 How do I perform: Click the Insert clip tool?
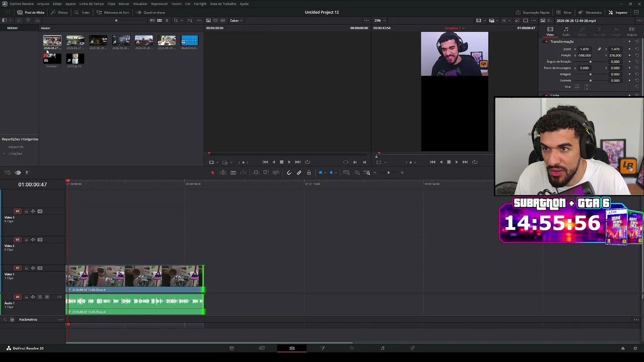pos(256,173)
